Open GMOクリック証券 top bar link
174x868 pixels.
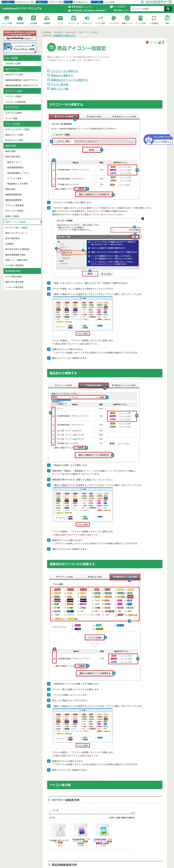click(55, 2)
